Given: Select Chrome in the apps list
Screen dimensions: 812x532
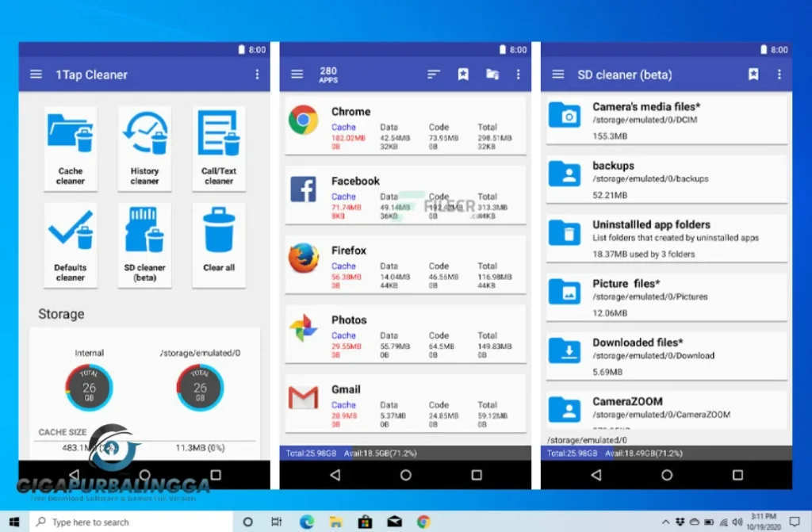Looking at the screenshot, I should [405, 125].
